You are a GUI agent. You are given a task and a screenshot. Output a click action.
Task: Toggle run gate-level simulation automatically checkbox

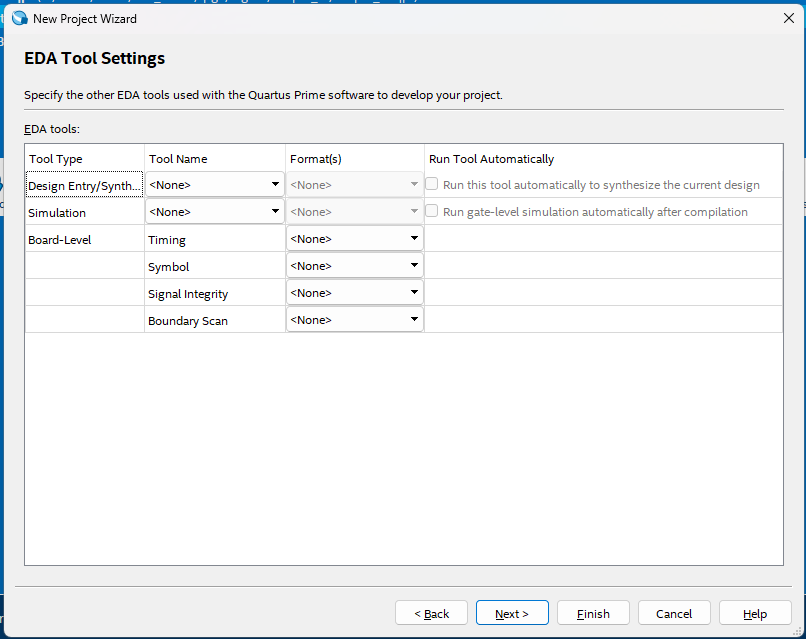click(432, 211)
